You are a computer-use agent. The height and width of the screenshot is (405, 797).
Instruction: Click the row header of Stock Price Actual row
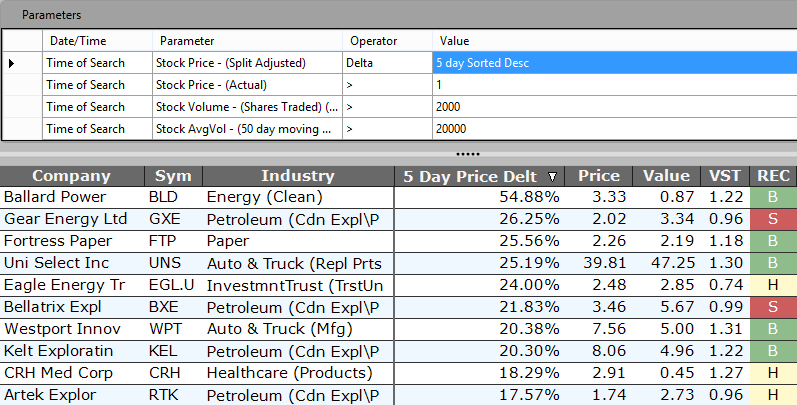click(22, 85)
